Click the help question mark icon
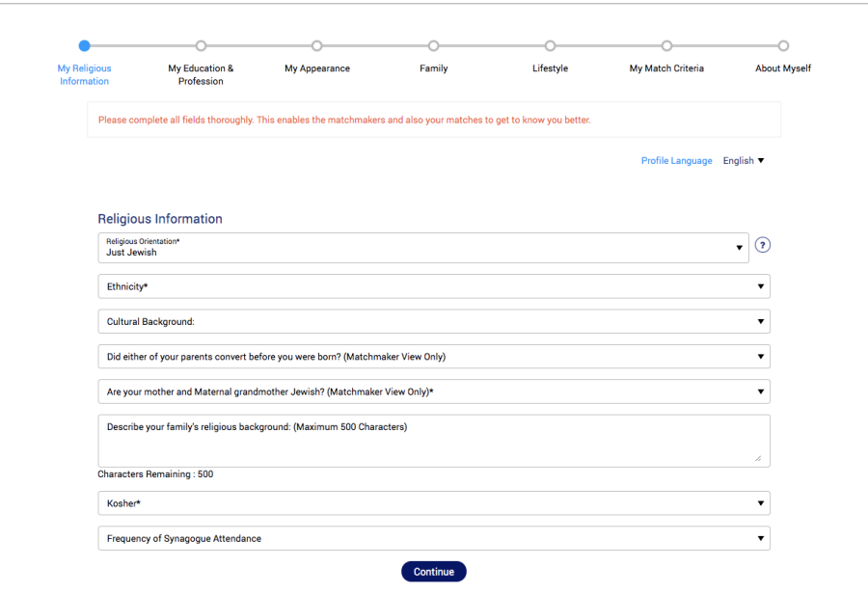This screenshot has height=594, width=868. (x=762, y=245)
